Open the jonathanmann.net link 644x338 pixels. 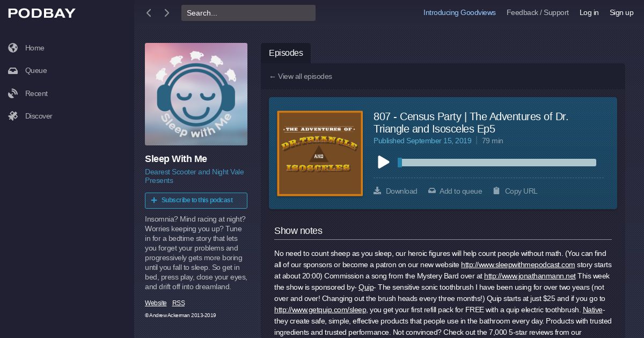(x=530, y=276)
